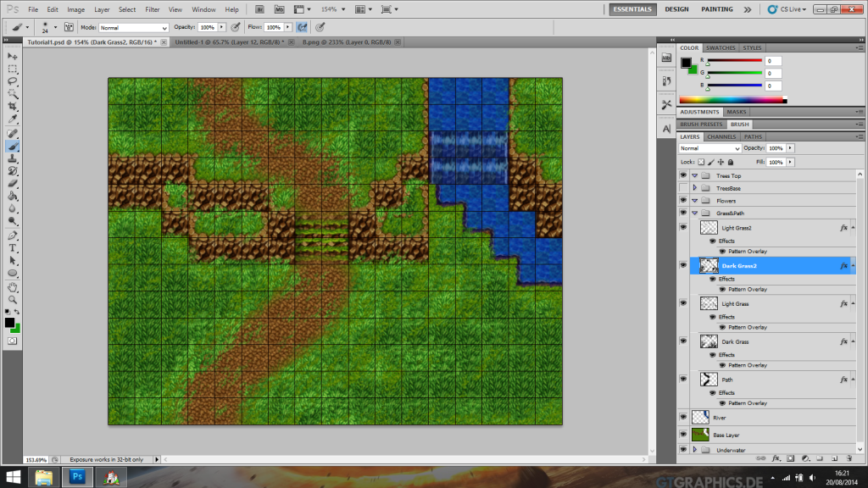The image size is (868, 488).
Task: Select the Paint Bucket tool
Action: (12, 197)
